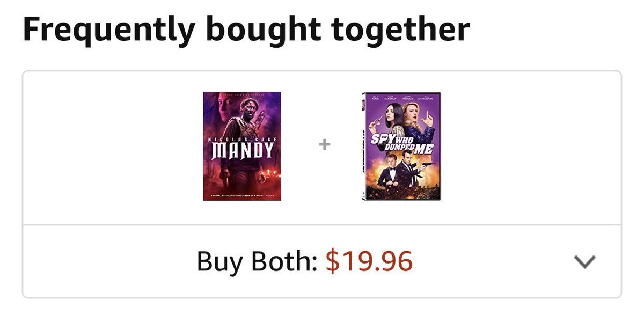Image resolution: width=644 pixels, height=322 pixels.
Task: Click Nicolas Cage name on Mandy cover
Action: coord(242,140)
